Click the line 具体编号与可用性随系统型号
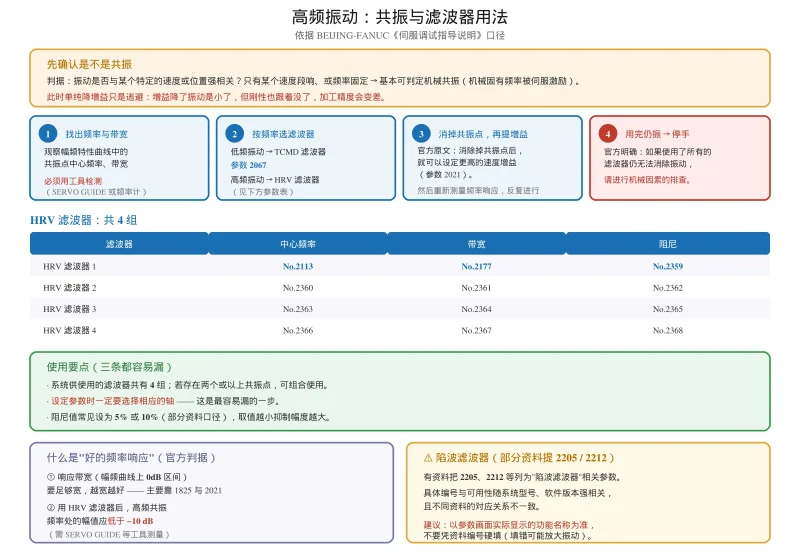Screen dimensions: 800x560 pos(517,493)
